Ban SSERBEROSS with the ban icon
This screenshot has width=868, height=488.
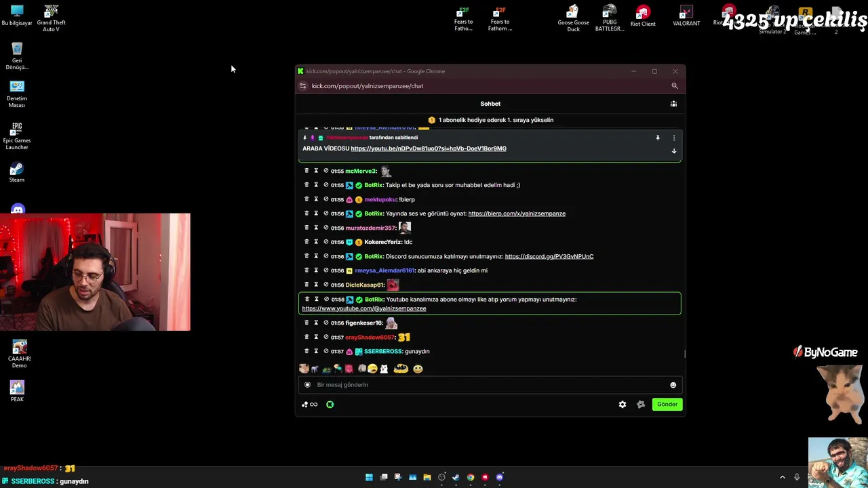(325, 351)
